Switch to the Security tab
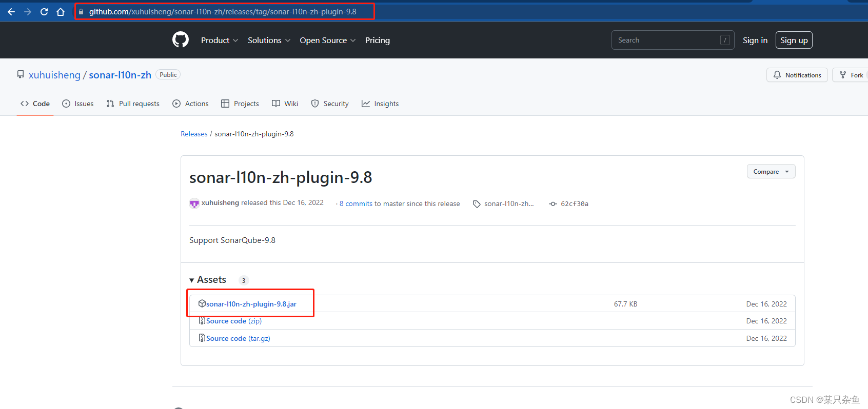 tap(330, 104)
